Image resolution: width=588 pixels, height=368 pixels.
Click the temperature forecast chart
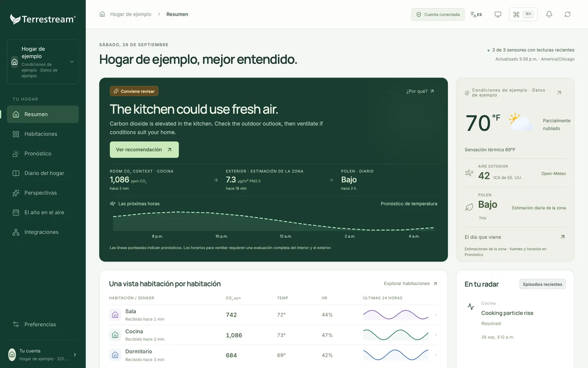click(x=273, y=221)
